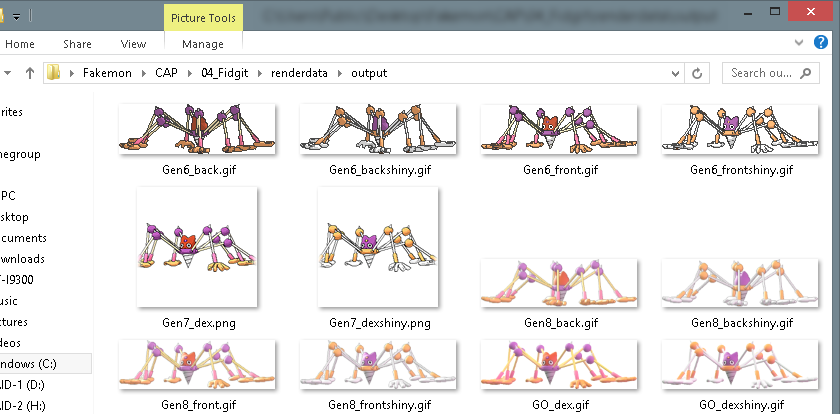Refresh the output folder view
This screenshot has width=840, height=414.
coord(697,73)
